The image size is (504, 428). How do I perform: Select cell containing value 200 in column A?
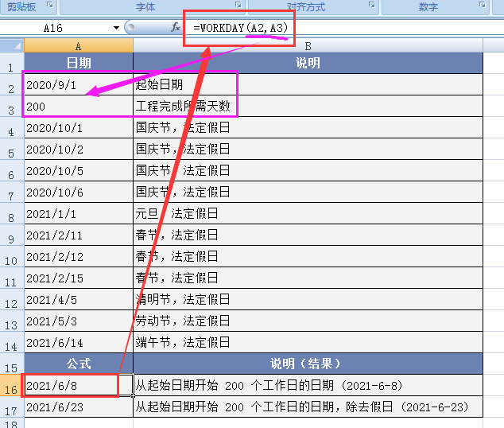[x=79, y=107]
